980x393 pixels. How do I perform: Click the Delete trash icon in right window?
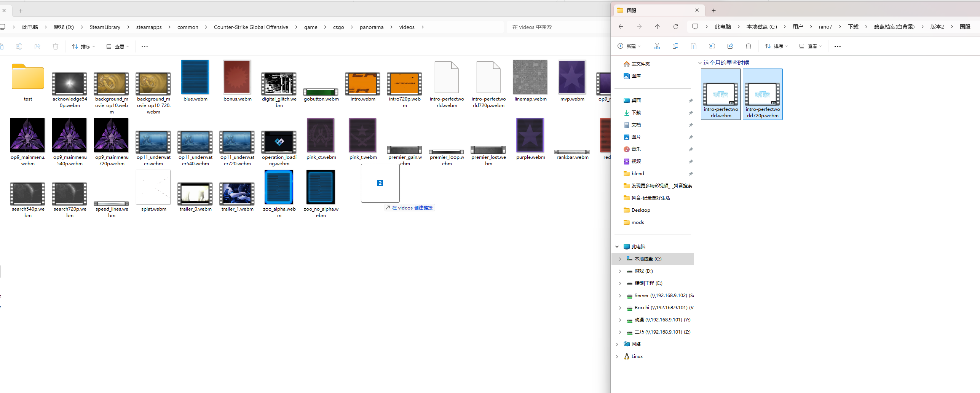pyautogui.click(x=748, y=46)
